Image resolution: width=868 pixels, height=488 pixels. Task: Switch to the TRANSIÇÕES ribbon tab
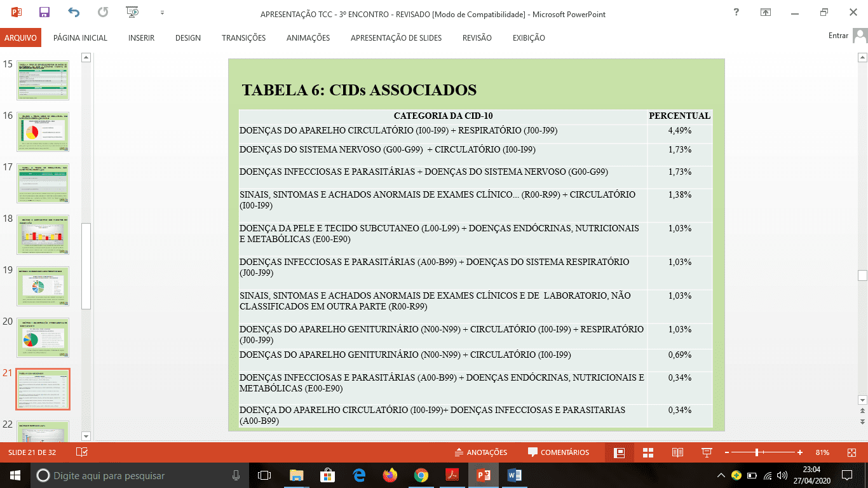(x=243, y=37)
